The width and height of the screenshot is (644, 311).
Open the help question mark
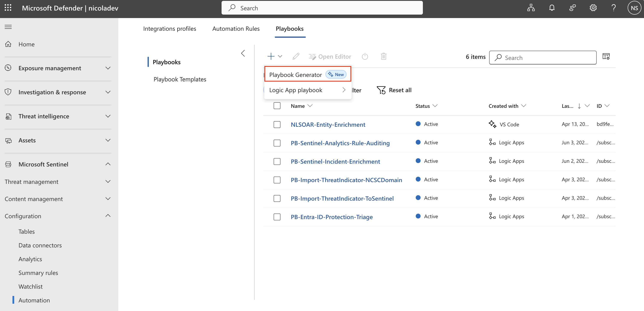point(613,8)
